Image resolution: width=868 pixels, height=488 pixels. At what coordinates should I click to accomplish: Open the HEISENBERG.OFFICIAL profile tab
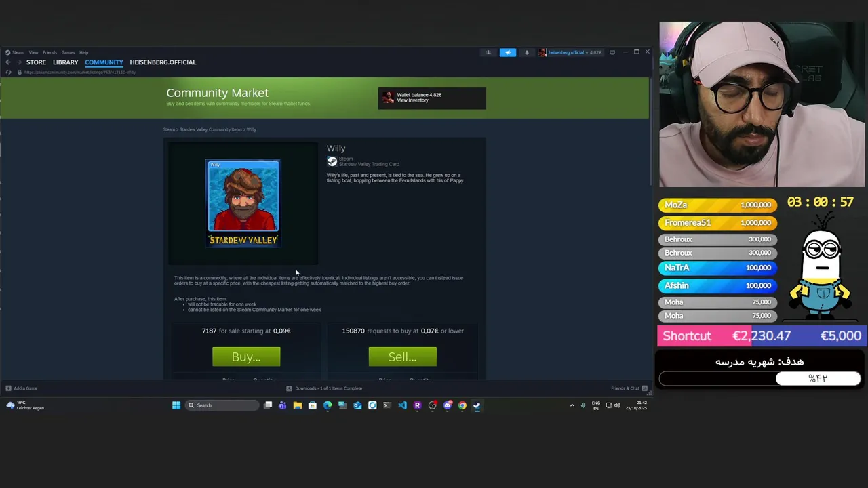click(163, 62)
